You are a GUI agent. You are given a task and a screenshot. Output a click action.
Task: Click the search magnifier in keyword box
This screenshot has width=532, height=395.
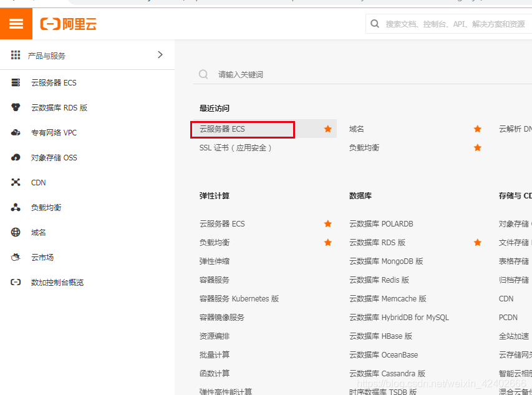[203, 74]
